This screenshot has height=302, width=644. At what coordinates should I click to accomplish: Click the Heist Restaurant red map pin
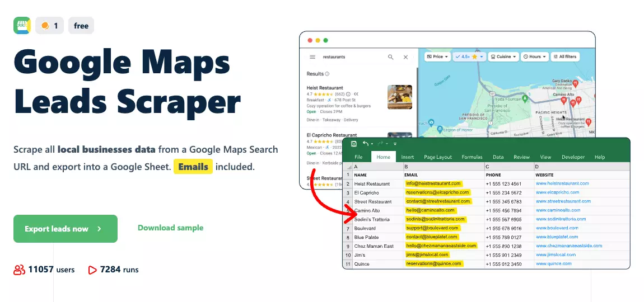point(588,122)
